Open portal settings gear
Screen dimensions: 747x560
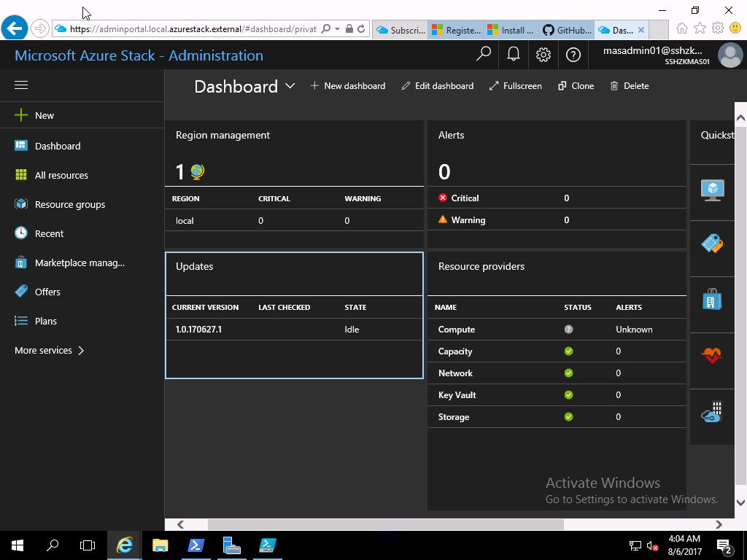point(543,55)
